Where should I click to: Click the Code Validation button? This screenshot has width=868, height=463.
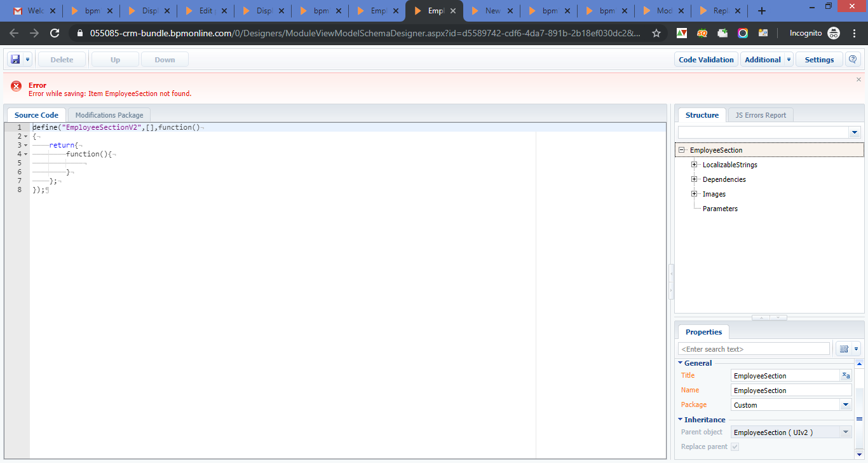pyautogui.click(x=706, y=59)
